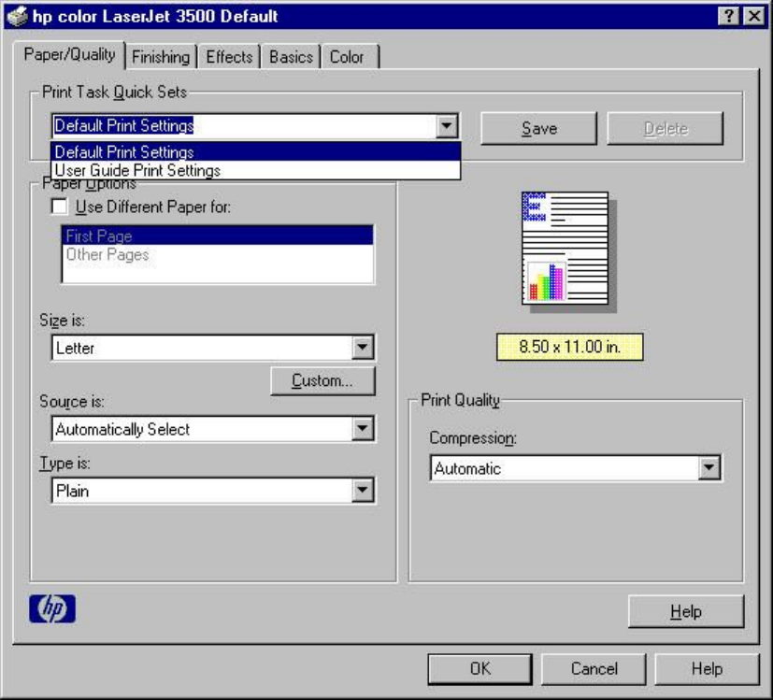Select Default Print Settings list option
This screenshot has height=700, width=773.
point(255,151)
